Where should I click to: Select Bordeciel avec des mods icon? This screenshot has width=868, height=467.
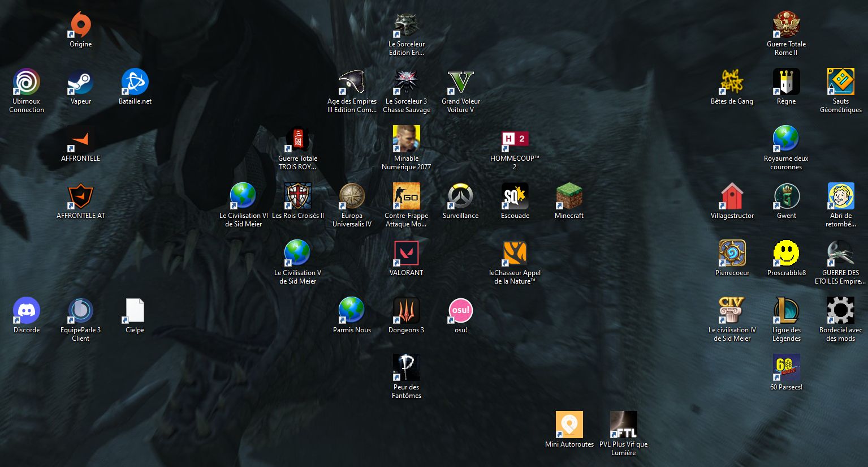(x=841, y=311)
